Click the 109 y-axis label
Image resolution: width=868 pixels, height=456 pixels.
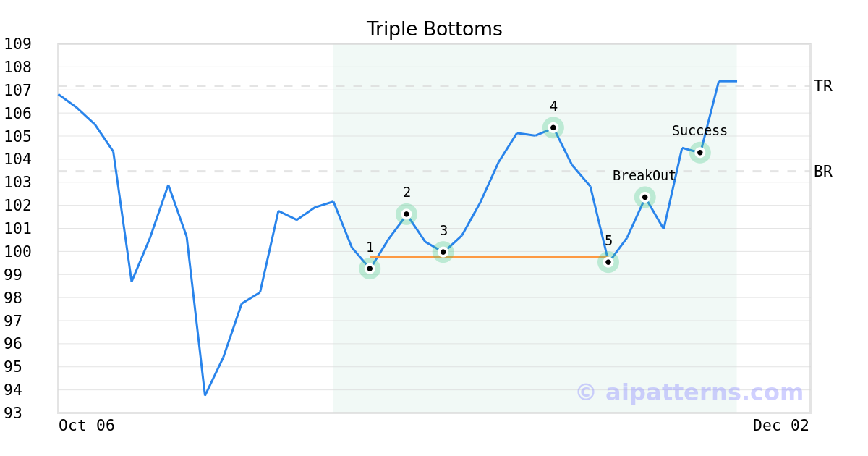pos(17,44)
